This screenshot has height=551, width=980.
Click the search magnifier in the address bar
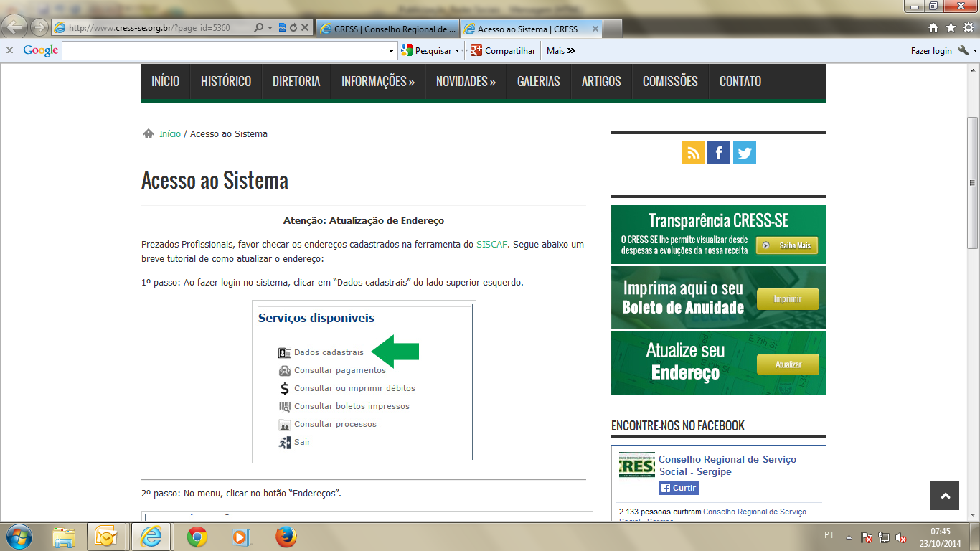259,28
